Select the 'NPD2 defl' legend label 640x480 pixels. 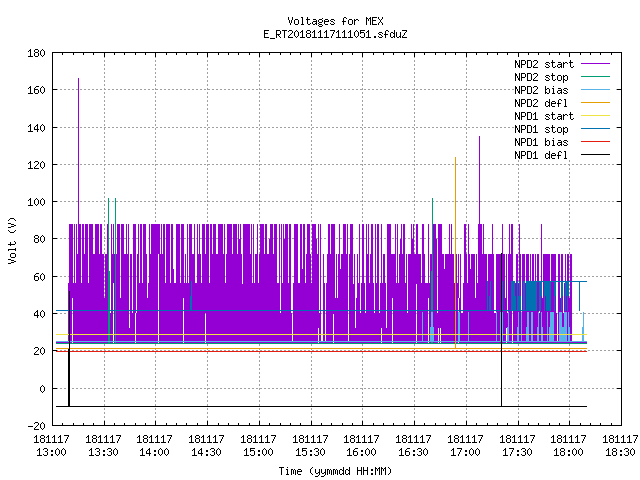(541, 103)
